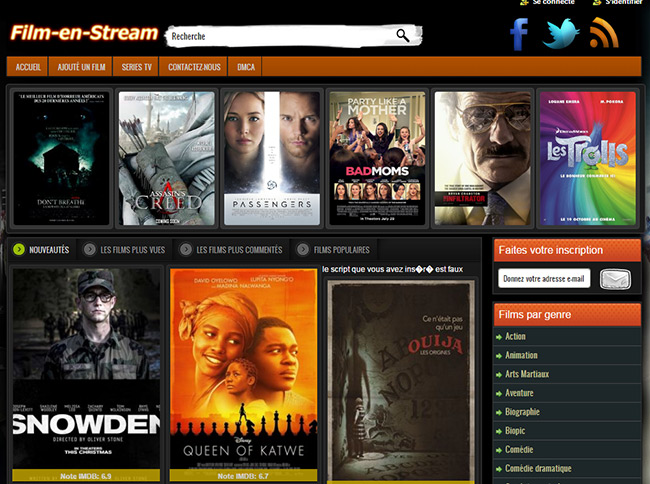Click the green arrow beside Biopic

pos(499,431)
